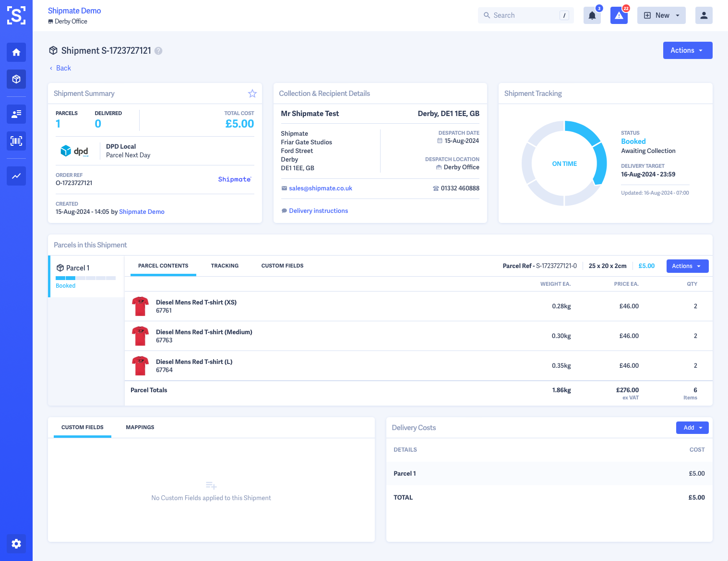Click the delivery instructions speech bubble icon
This screenshot has height=561, width=728.
point(284,211)
